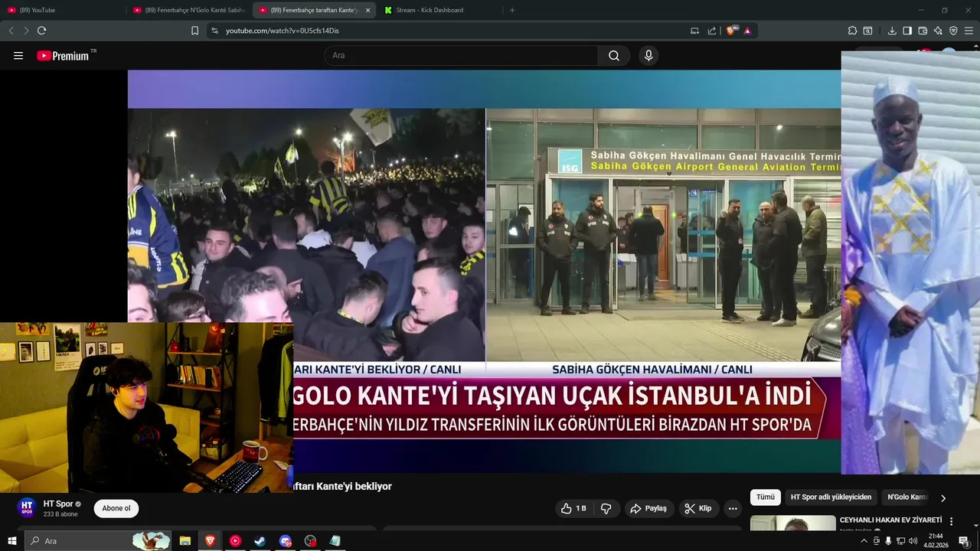Open the YouTube hamburger guide menu
The width and height of the screenshot is (980, 551).
coord(18,56)
